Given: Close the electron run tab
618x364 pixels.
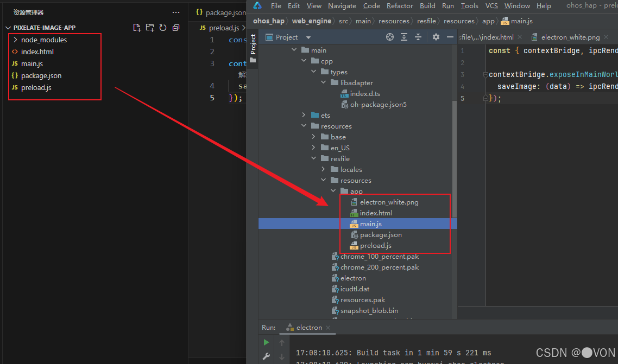Looking at the screenshot, I should click(x=328, y=328).
